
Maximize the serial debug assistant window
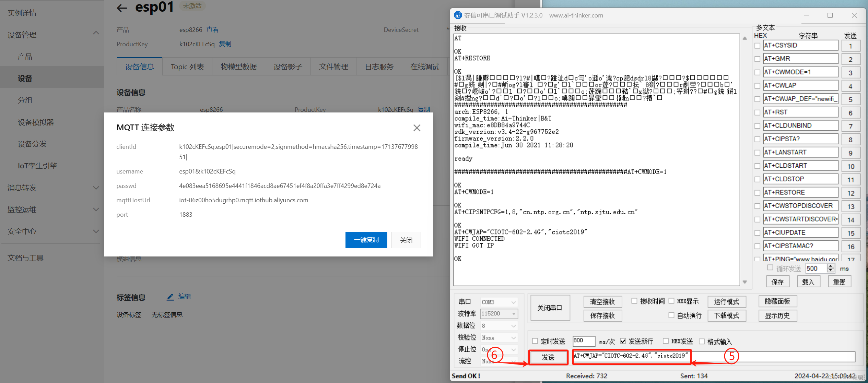pyautogui.click(x=830, y=15)
